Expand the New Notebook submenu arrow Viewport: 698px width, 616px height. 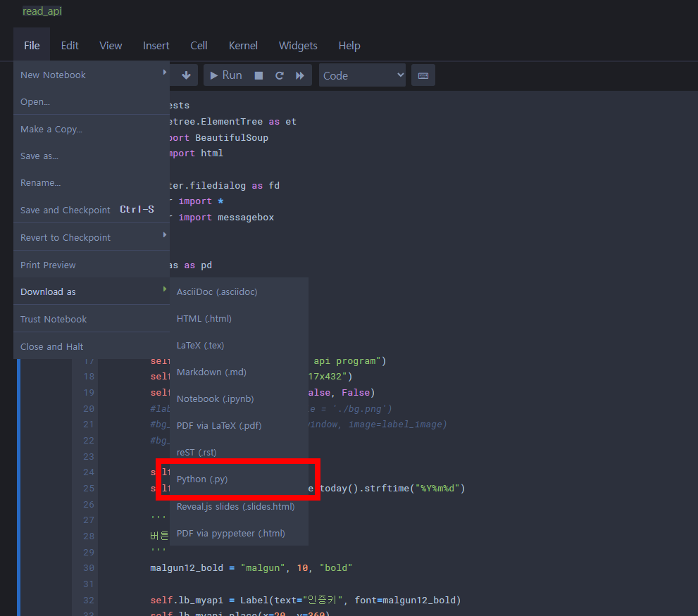tap(165, 72)
